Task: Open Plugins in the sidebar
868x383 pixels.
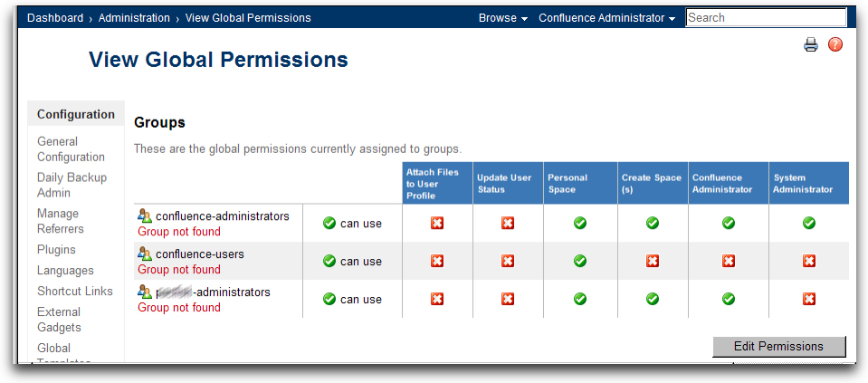Action: coord(56,250)
